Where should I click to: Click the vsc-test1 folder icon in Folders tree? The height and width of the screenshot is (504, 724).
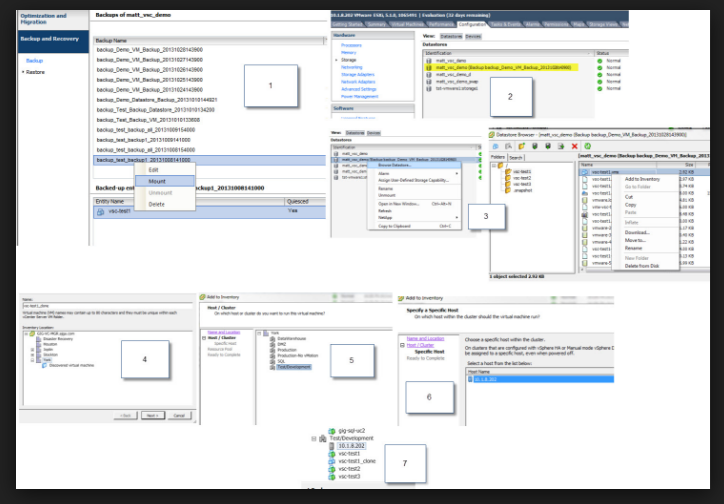coord(507,171)
